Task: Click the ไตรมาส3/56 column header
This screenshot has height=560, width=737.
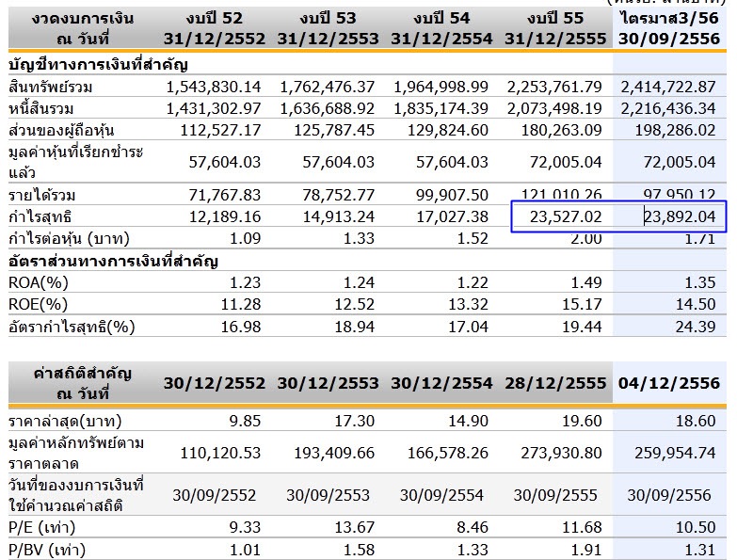Action: [669, 28]
